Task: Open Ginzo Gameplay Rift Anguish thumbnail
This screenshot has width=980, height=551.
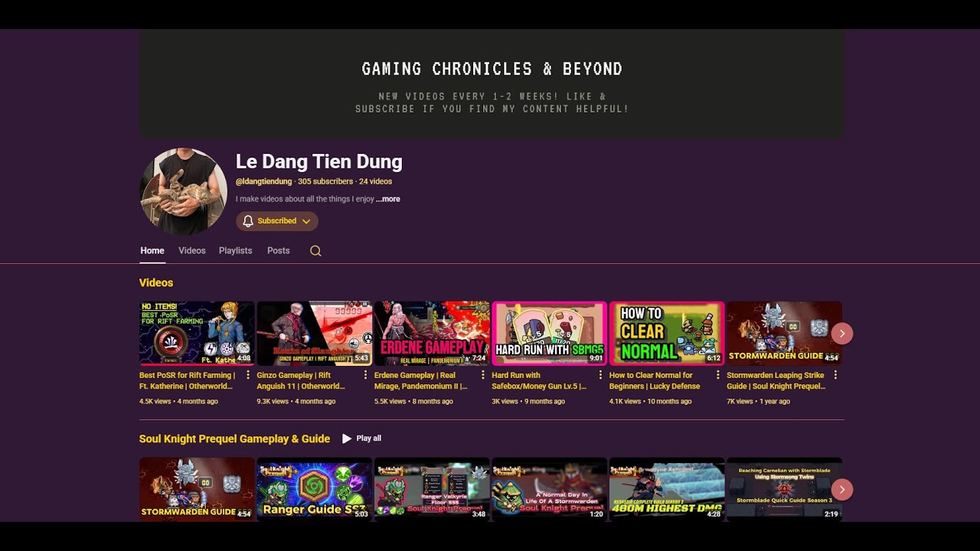Action: (315, 333)
